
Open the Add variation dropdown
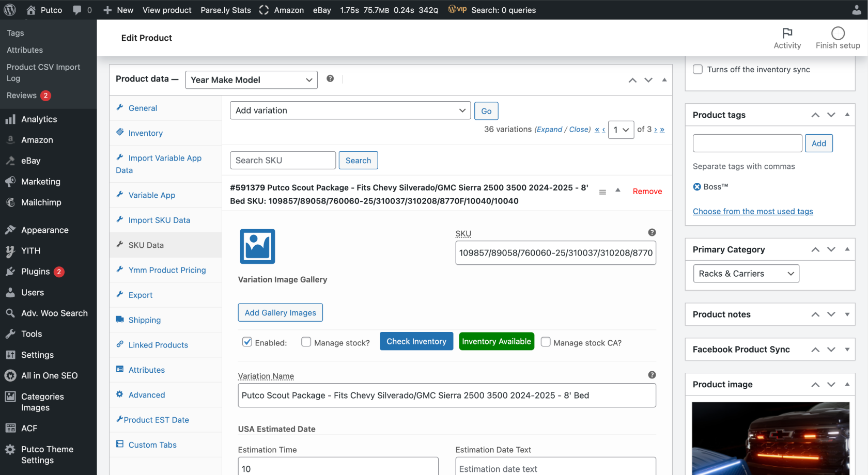tap(350, 110)
